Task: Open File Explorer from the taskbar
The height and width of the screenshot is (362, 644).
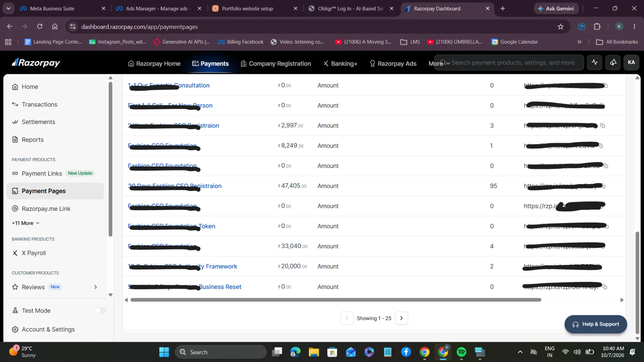Action: pos(314,352)
